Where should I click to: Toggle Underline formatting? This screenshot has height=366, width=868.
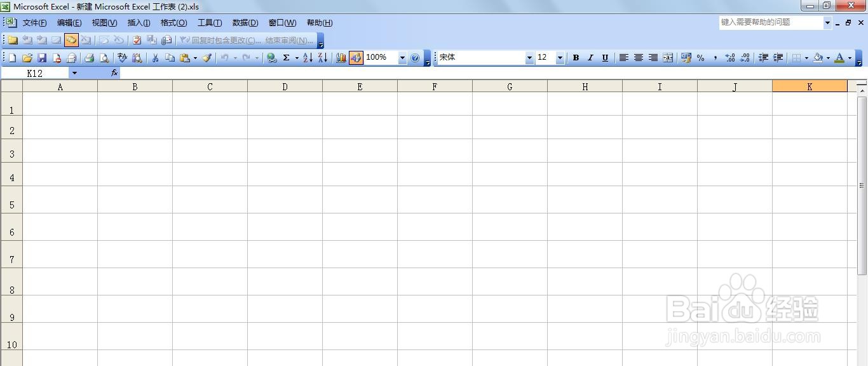[x=605, y=58]
